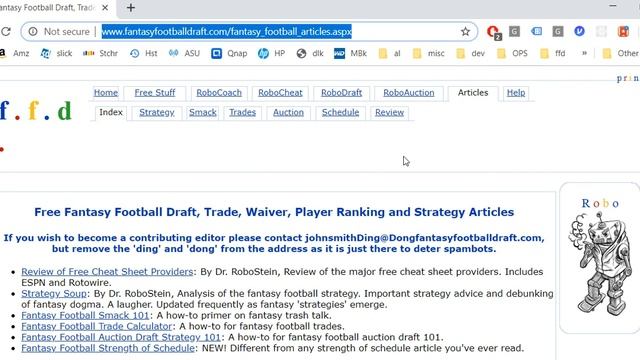640x360 pixels.
Task: Open the 'ffd' bookmarks folder
Action: [x=553, y=53]
